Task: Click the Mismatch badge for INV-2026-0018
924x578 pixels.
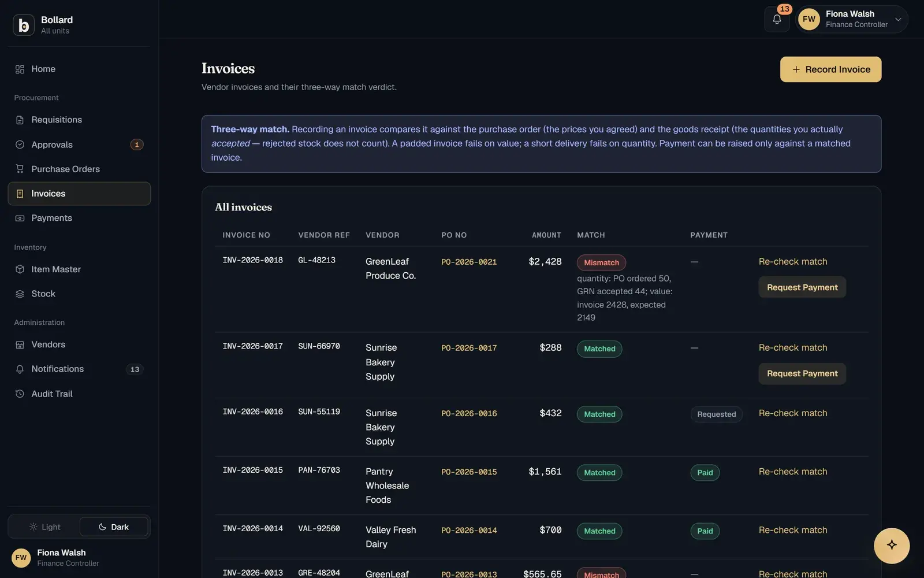Action: pyautogui.click(x=601, y=262)
